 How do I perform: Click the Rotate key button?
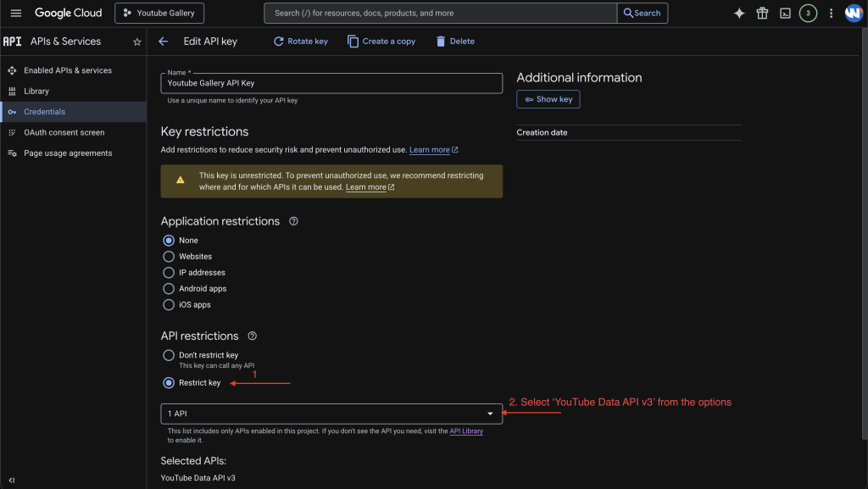click(x=301, y=41)
